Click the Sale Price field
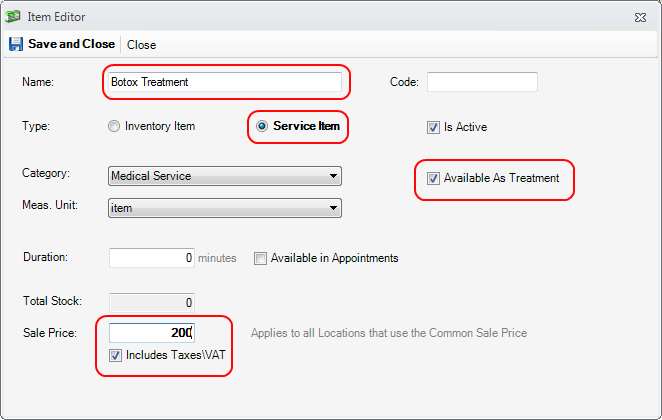The height and width of the screenshot is (420, 662). [151, 333]
